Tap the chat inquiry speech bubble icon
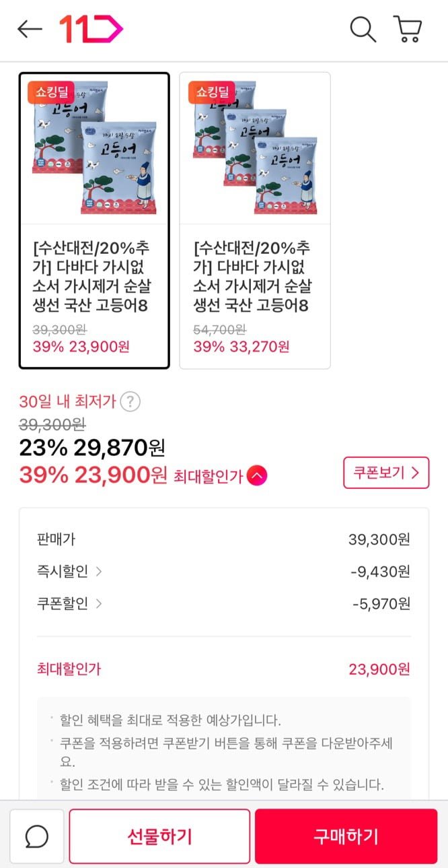 point(37,836)
